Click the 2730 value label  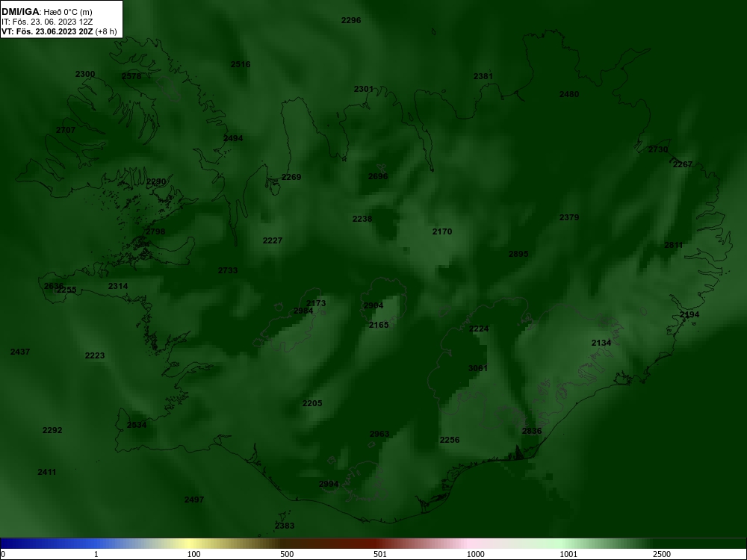click(658, 149)
